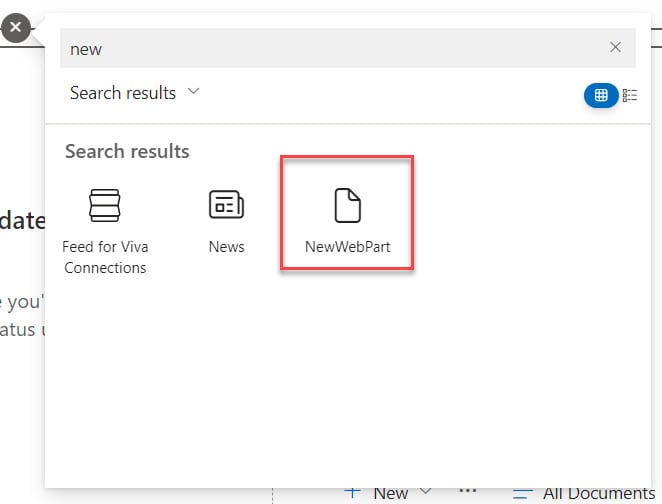Close the web part picker with the X circle

(x=16, y=28)
